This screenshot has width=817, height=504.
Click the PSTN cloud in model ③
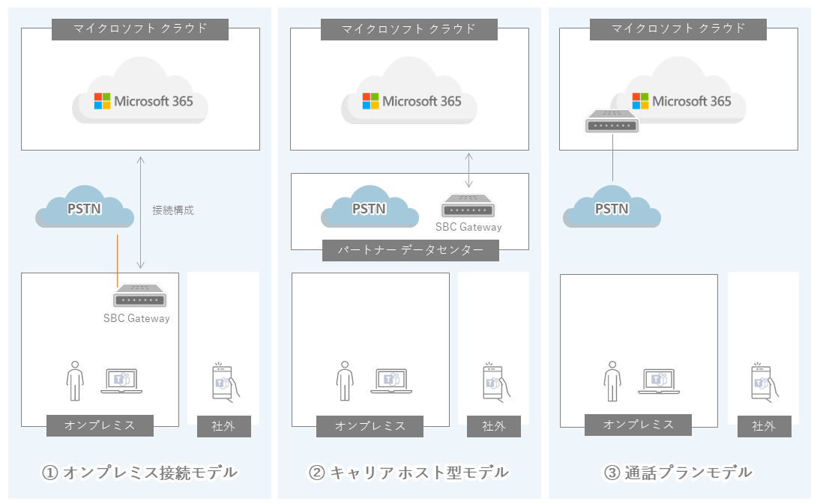612,207
